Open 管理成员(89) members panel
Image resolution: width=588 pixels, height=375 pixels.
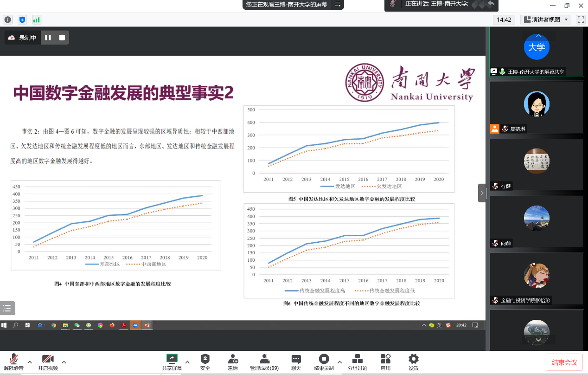click(x=264, y=362)
